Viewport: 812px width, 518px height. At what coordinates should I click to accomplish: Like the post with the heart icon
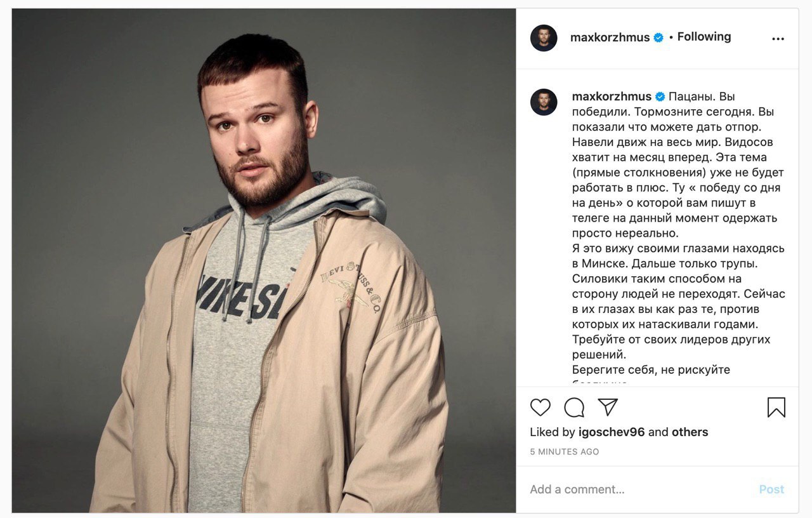coord(540,407)
